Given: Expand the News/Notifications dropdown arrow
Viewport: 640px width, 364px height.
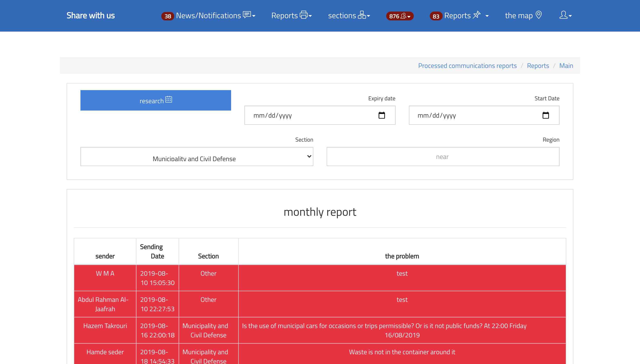Looking at the screenshot, I should coord(254,16).
